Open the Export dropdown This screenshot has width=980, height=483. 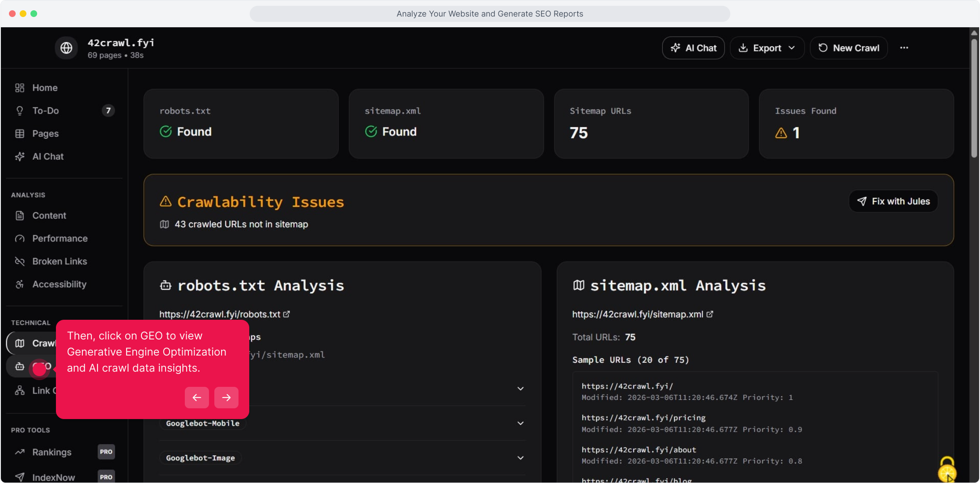pyautogui.click(x=767, y=48)
